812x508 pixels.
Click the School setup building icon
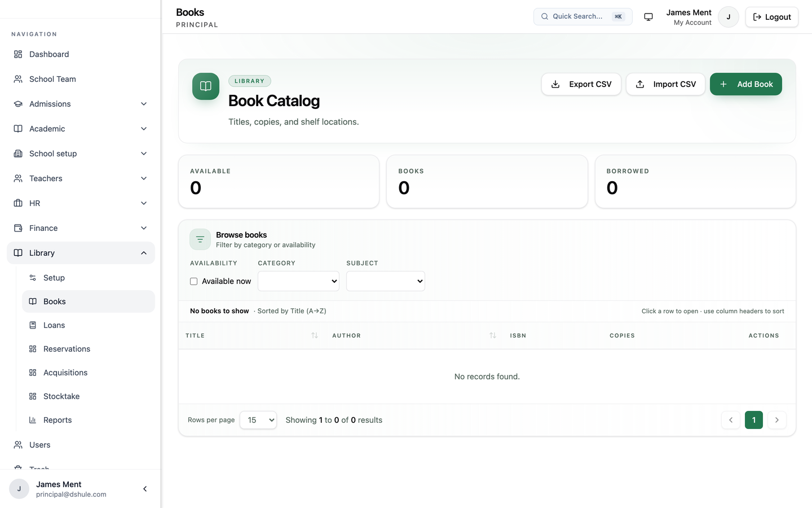[18, 154]
